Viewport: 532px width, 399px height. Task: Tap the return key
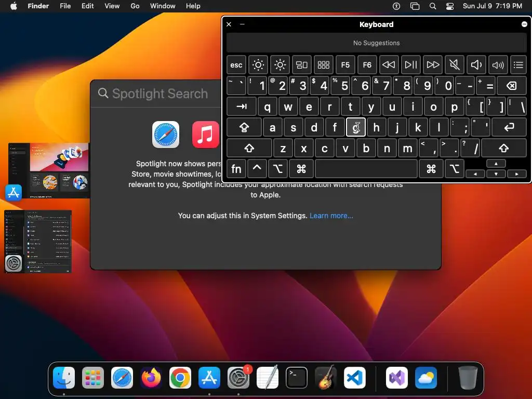(509, 127)
